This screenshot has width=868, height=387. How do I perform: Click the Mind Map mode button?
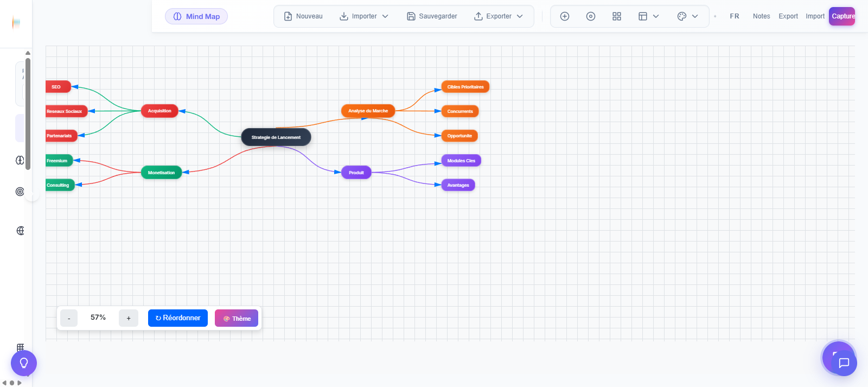[196, 16]
